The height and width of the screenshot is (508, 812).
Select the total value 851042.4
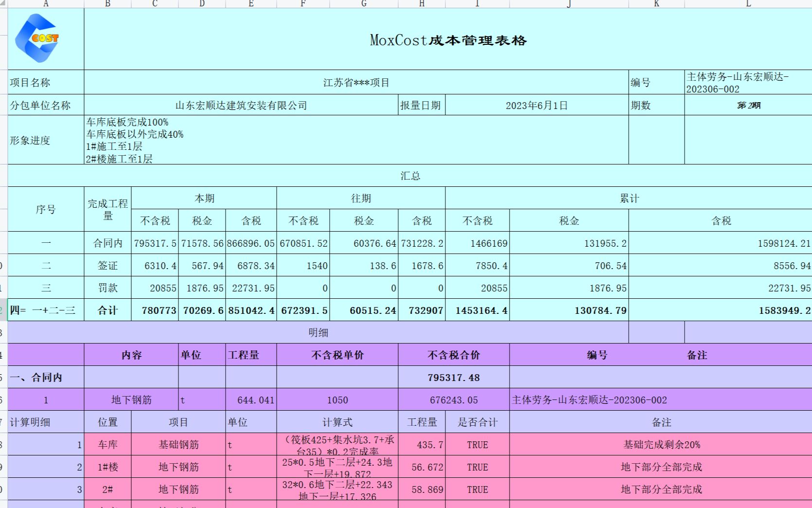(251, 310)
